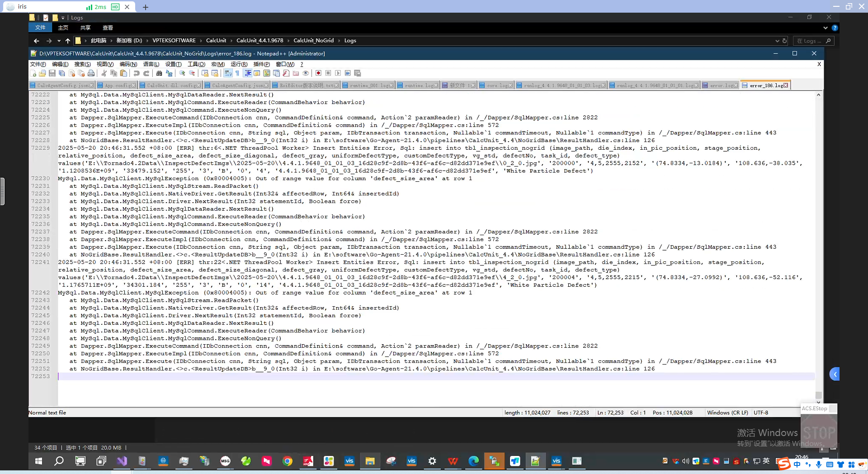Open the Settings gear on the taskbar

click(x=432, y=461)
